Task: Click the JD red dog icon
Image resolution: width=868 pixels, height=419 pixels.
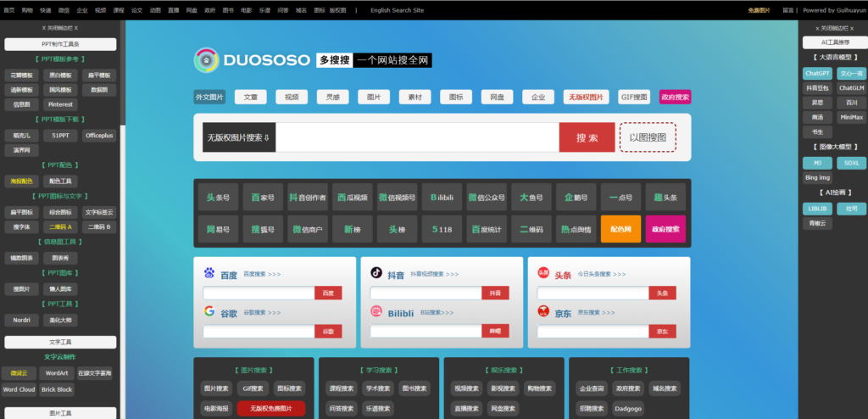Action: pyautogui.click(x=543, y=311)
